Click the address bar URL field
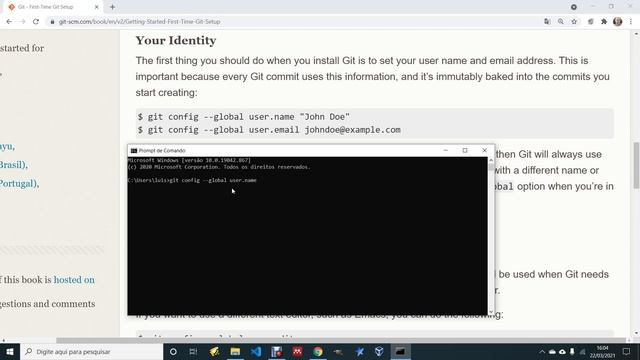This screenshot has width=640, height=360. coord(294,22)
